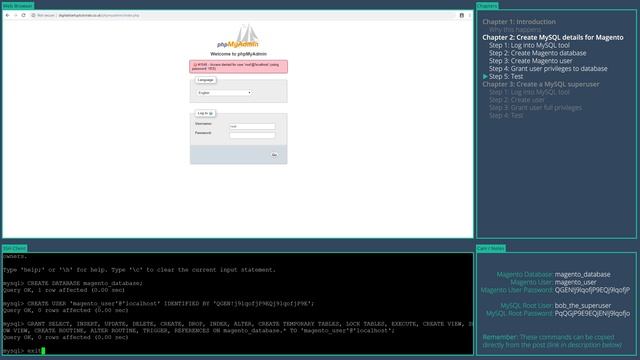Click the Username input field
This screenshot has width=640, height=360.
[x=252, y=126]
